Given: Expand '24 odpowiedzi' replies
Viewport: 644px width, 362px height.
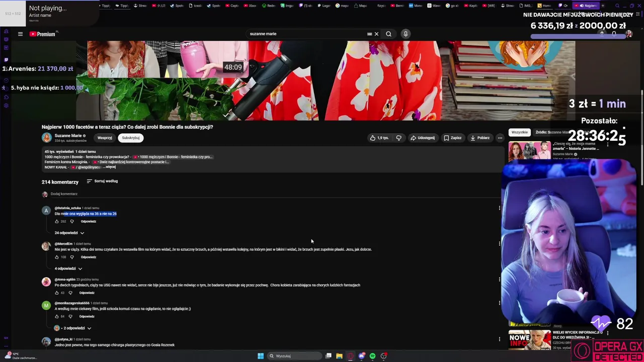Looking at the screenshot, I should tap(69, 233).
